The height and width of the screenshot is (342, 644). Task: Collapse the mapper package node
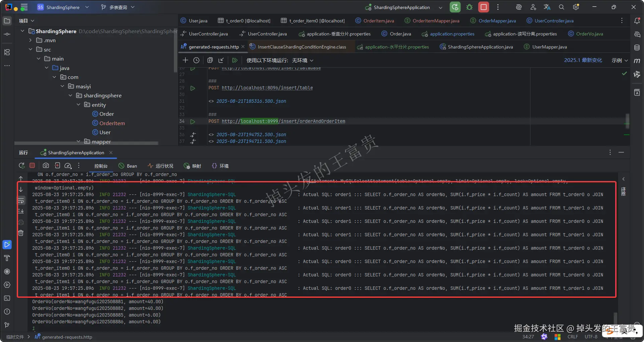pos(78,142)
